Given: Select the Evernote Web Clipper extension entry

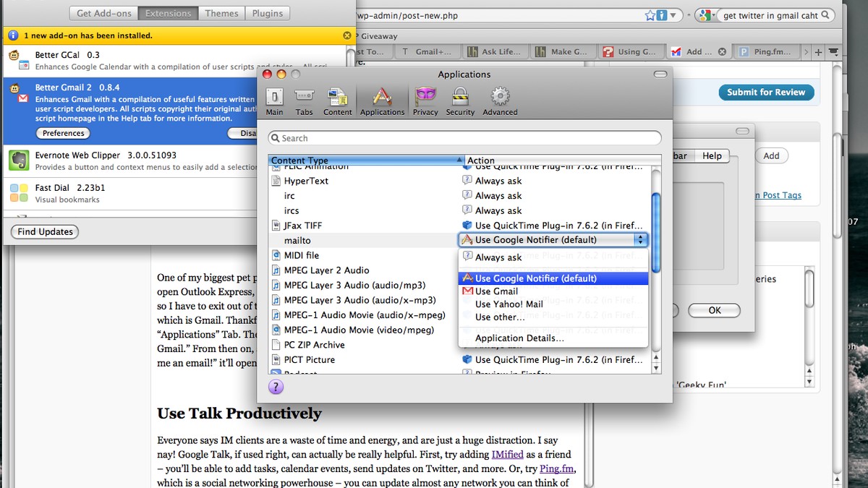Looking at the screenshot, I should 130,160.
